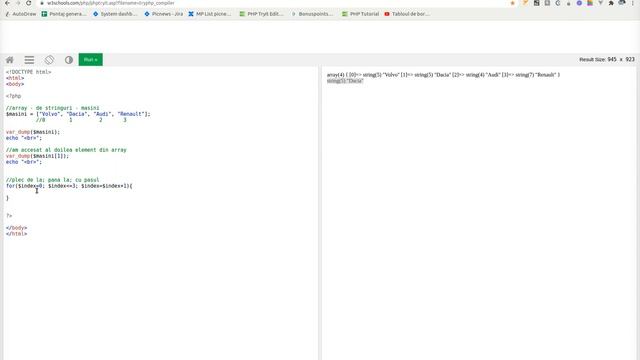Screen dimensions: 640x360
Task: Open the Tabloul de bor... bookmark
Action: (x=407, y=14)
